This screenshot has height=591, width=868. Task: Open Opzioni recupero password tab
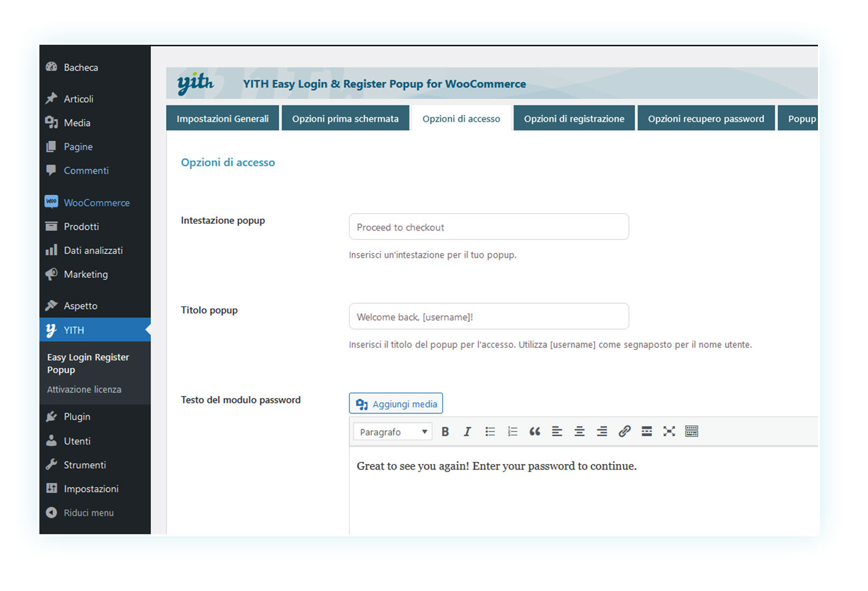706,118
